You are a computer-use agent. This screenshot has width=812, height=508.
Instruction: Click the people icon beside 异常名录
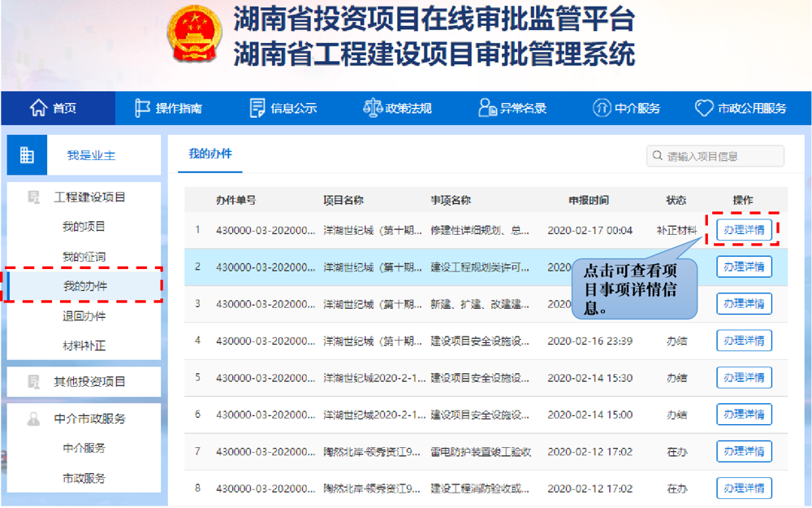tap(486, 106)
